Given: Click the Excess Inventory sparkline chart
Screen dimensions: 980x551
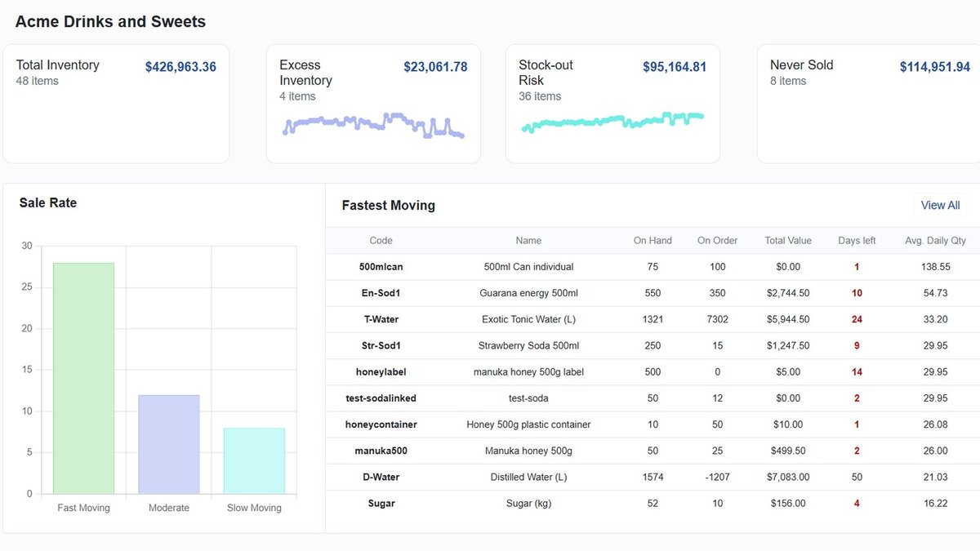Looking at the screenshot, I should pyautogui.click(x=373, y=125).
